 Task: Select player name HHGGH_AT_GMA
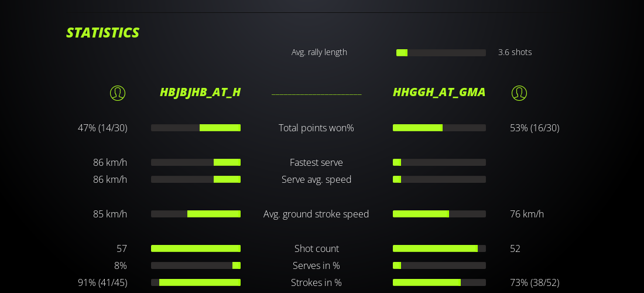439,92
